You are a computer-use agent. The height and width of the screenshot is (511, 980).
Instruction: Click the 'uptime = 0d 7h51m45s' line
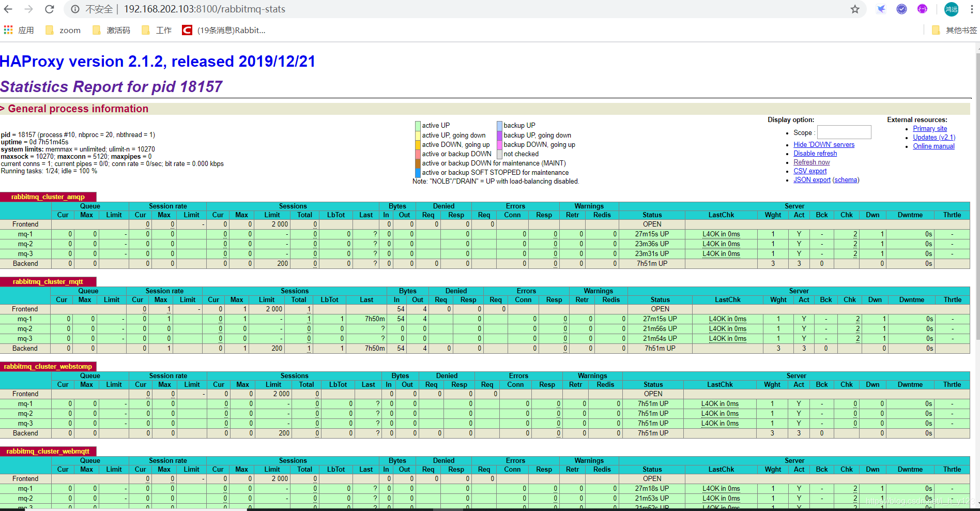(x=35, y=142)
